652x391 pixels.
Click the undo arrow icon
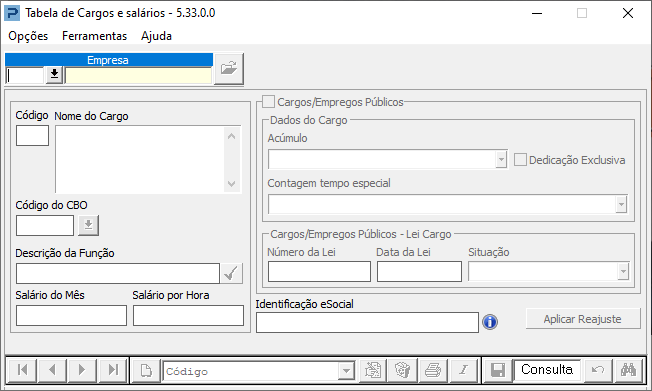coord(598,370)
